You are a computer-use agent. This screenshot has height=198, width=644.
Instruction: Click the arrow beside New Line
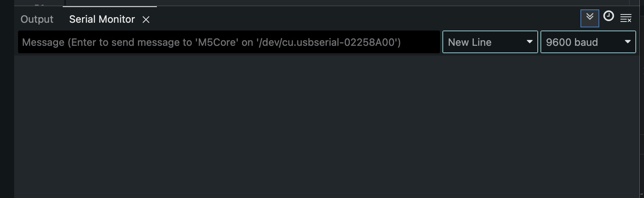(529, 42)
